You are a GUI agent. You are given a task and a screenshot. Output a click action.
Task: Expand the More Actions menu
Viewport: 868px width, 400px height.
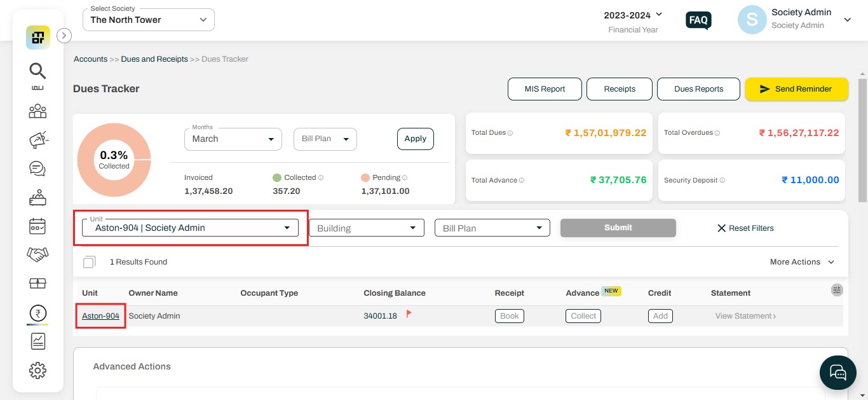pyautogui.click(x=801, y=261)
